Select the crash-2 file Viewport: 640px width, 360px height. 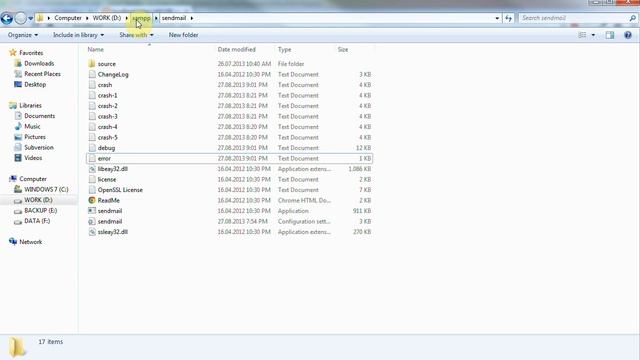107,106
